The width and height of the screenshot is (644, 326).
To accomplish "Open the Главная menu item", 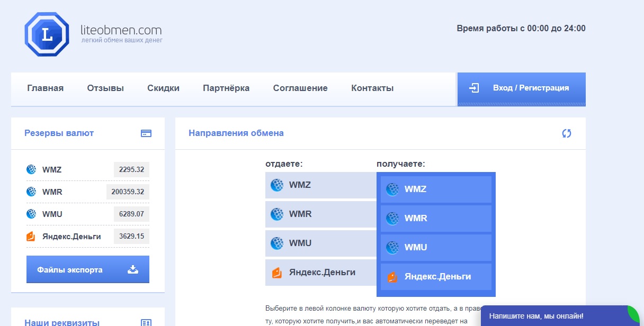I will pos(46,88).
